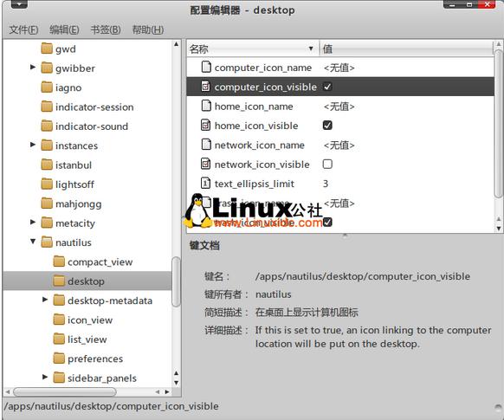
Task: Click the desktop folder icon in tree
Action: click(x=59, y=281)
